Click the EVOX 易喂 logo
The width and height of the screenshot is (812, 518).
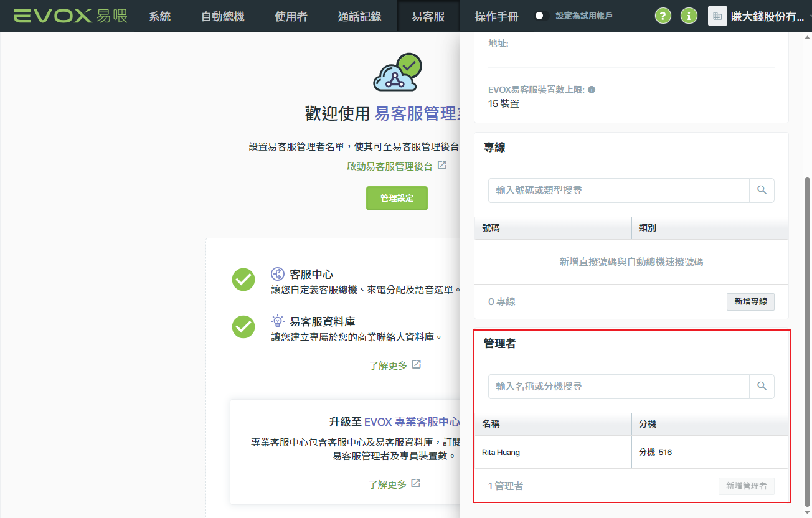70,16
